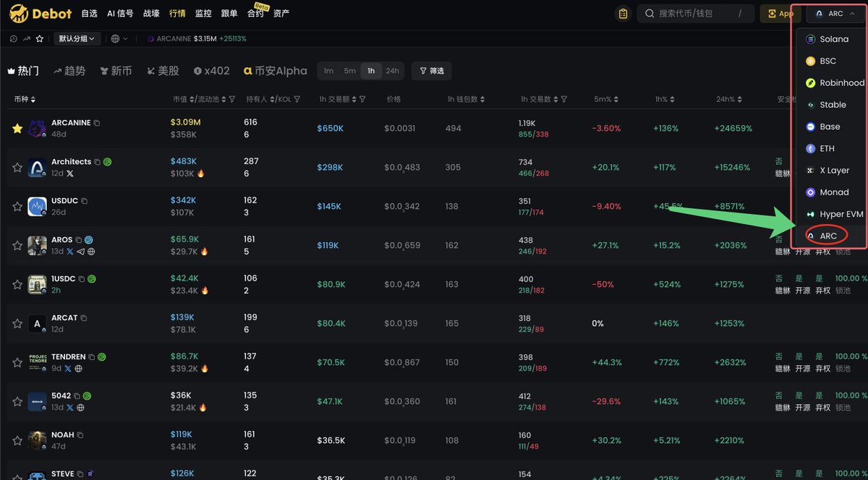The width and height of the screenshot is (868, 480).
Task: Click the star icon in the sub-bar
Action: tap(40, 39)
